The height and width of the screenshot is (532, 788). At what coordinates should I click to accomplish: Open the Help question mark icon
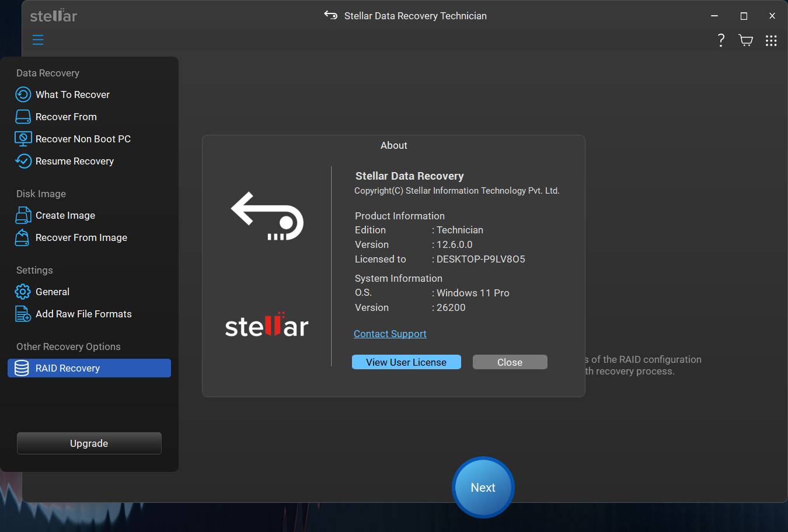click(721, 40)
